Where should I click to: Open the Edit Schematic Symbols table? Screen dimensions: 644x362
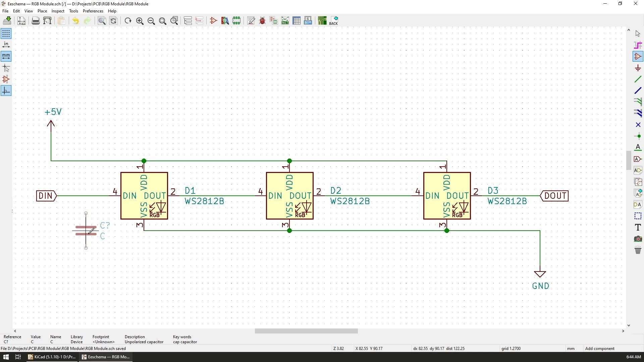click(x=297, y=20)
